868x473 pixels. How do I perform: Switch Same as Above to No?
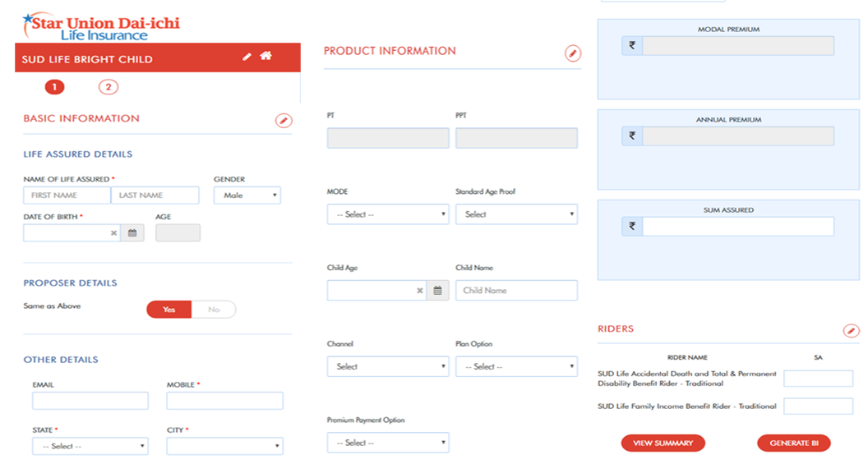(x=214, y=310)
